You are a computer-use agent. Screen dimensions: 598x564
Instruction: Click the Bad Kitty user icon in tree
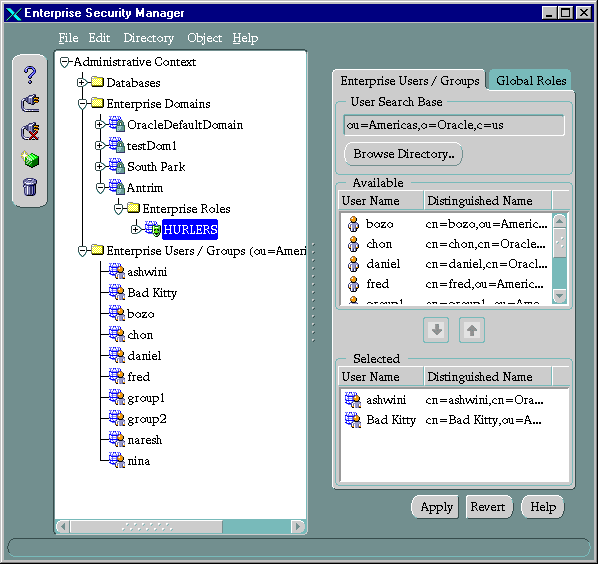click(117, 292)
